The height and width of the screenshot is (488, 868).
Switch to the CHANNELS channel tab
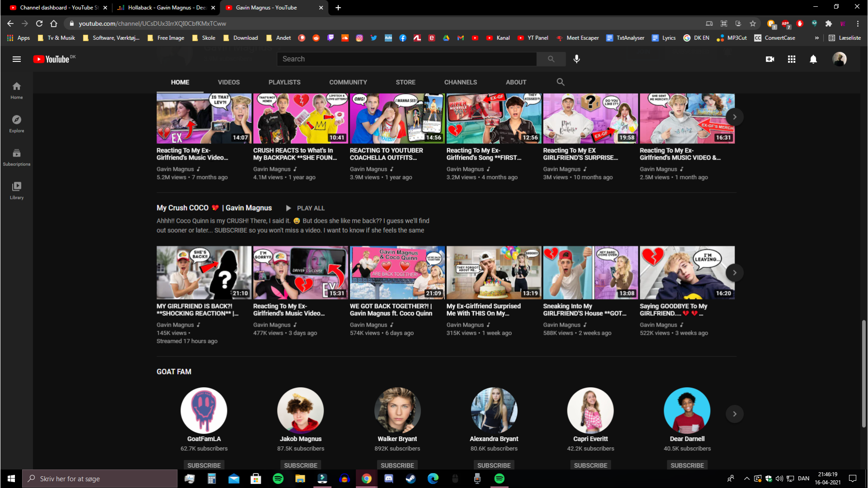tap(460, 82)
